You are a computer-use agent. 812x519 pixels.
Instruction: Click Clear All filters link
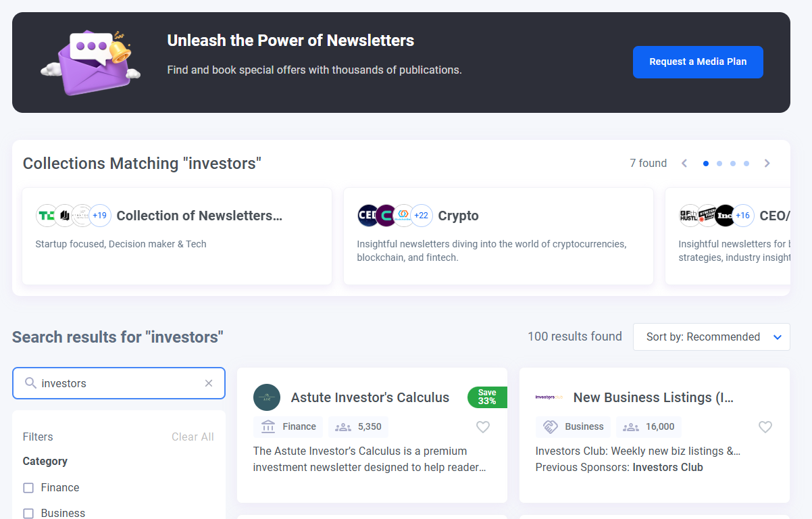193,437
